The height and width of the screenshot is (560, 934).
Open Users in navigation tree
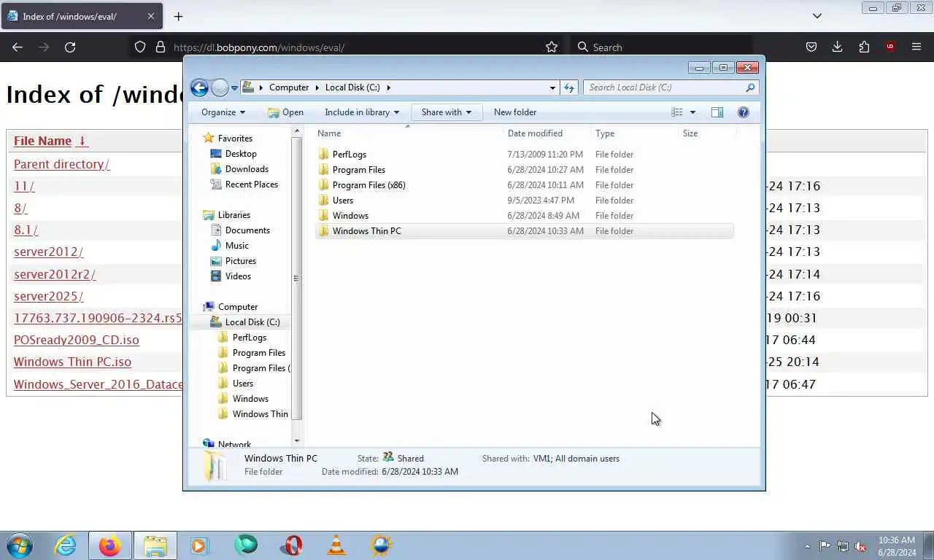tap(243, 384)
